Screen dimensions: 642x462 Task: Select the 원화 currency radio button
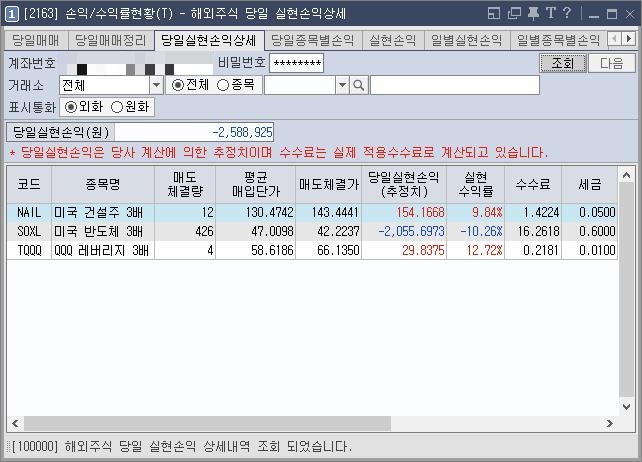tap(117, 107)
